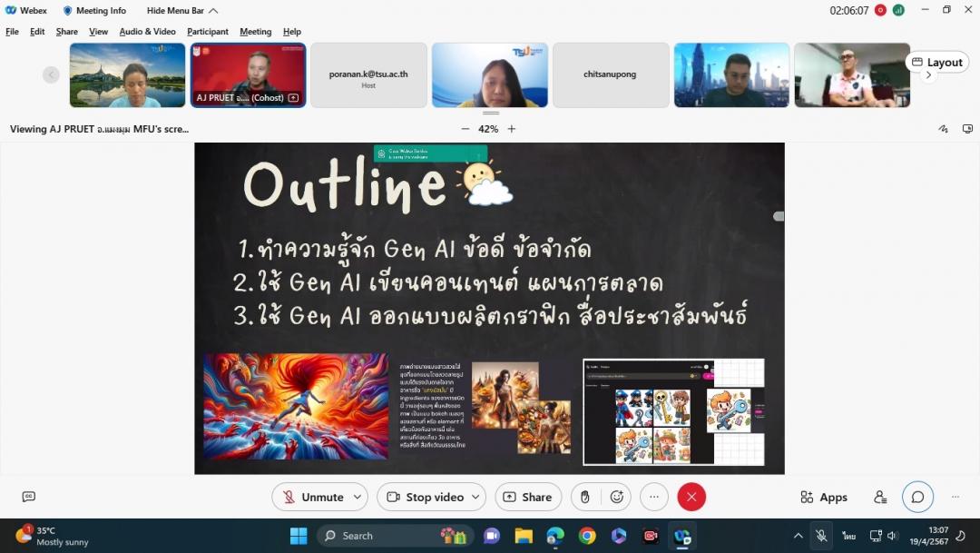Open the Participant menu
The height and width of the screenshot is (553, 980).
208,32
